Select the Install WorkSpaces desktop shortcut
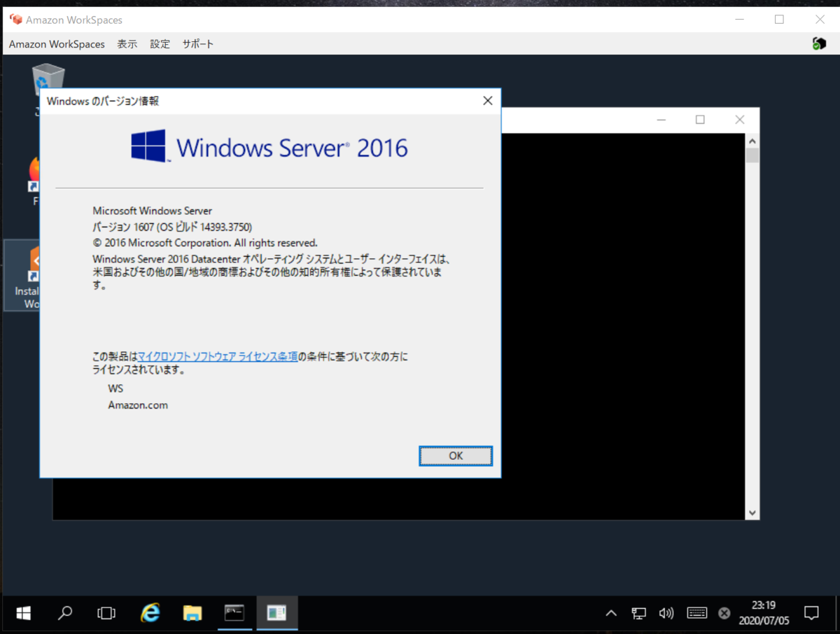The height and width of the screenshot is (634, 840). (x=22, y=276)
